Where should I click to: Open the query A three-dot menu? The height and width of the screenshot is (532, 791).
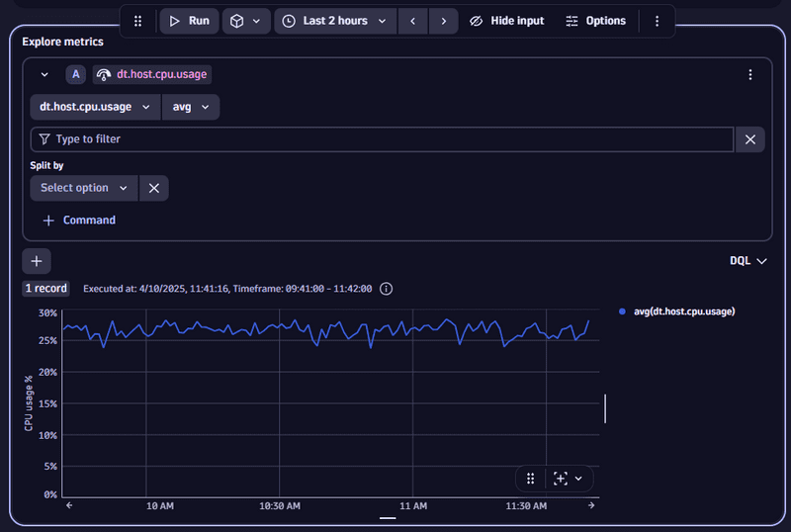coord(750,75)
